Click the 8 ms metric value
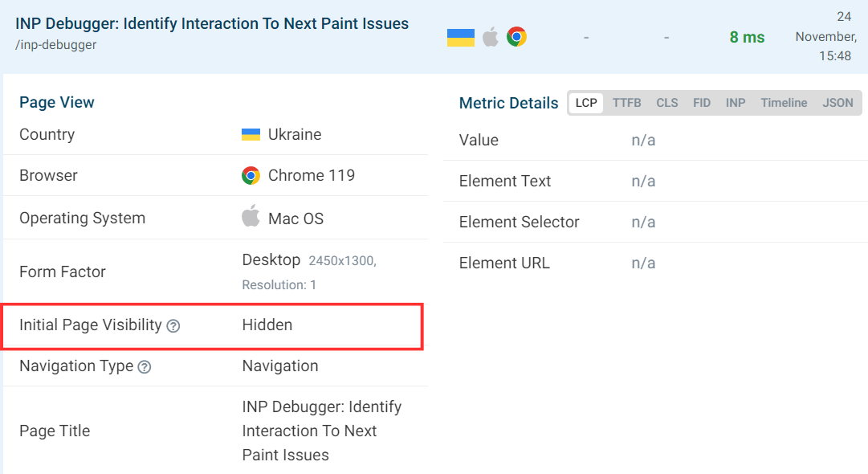The height and width of the screenshot is (474, 868). 747,37
